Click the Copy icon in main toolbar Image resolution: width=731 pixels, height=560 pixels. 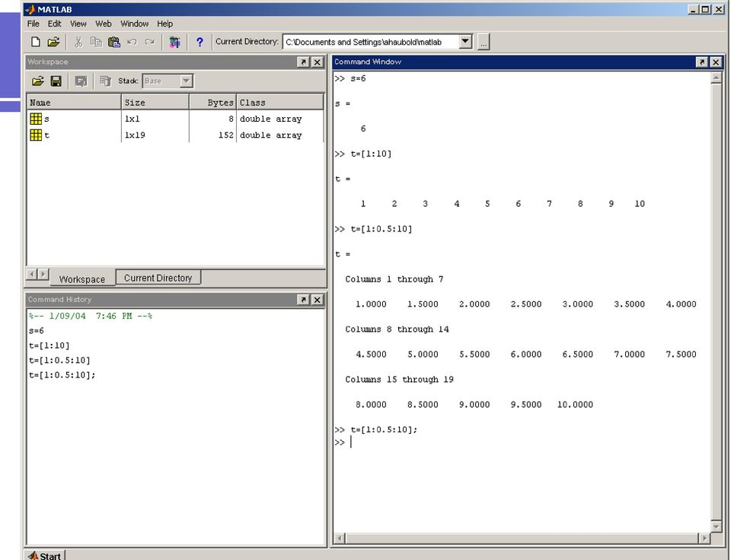96,42
